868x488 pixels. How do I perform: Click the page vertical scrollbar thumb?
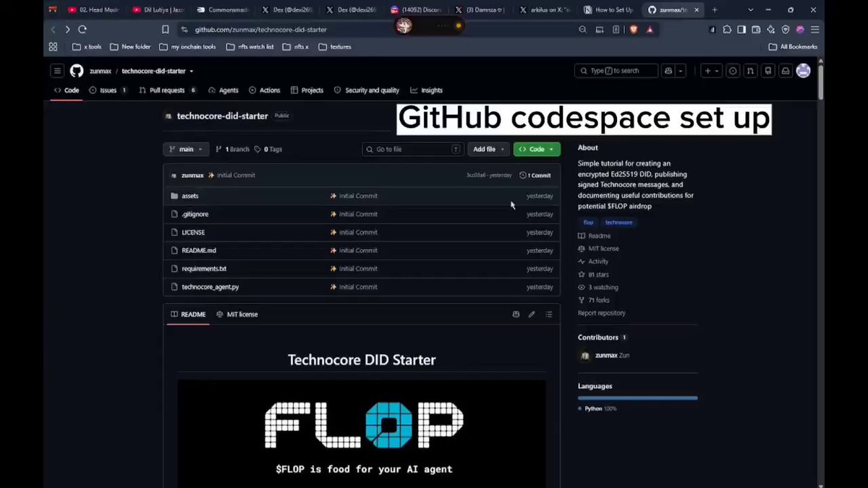point(821,82)
